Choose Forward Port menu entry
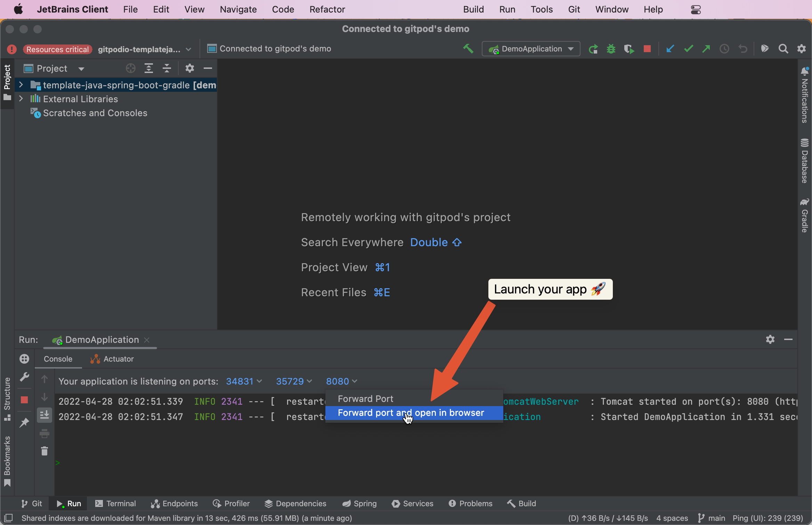This screenshot has width=812, height=525. [x=414, y=399]
